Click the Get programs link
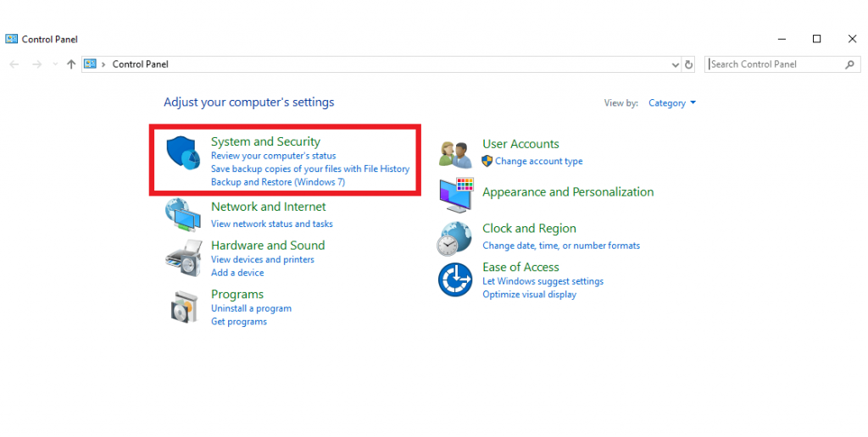This screenshot has height=437, width=868. (238, 321)
